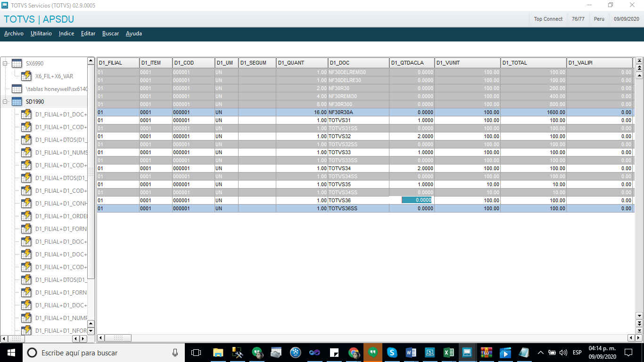
Task: Click the D1_SEGUM column header
Action: (257, 63)
